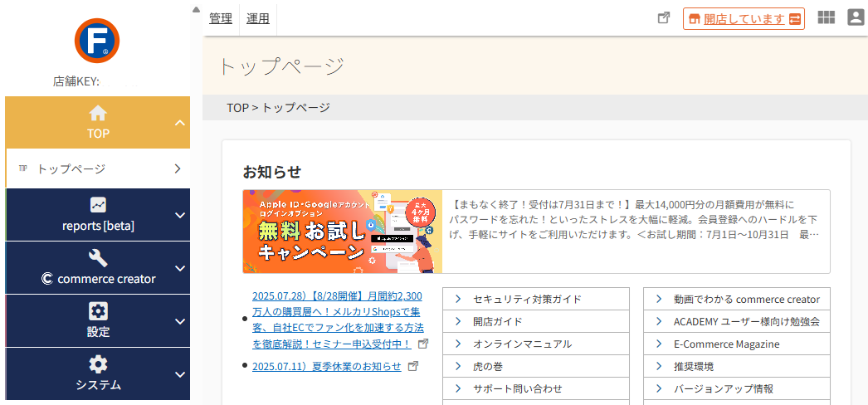The height and width of the screenshot is (405, 868).
Task: Click the 店舗KEY label
Action: 76,81
